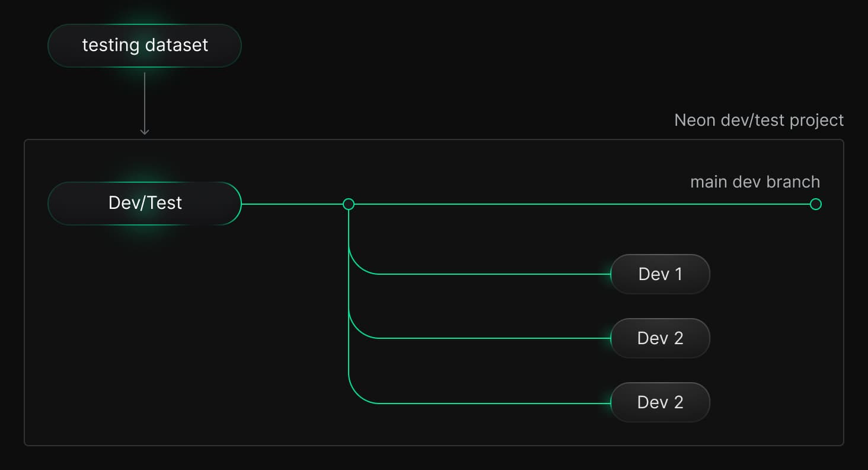Select the bottom Dev 2 branch node
The image size is (868, 470).
coord(660,402)
